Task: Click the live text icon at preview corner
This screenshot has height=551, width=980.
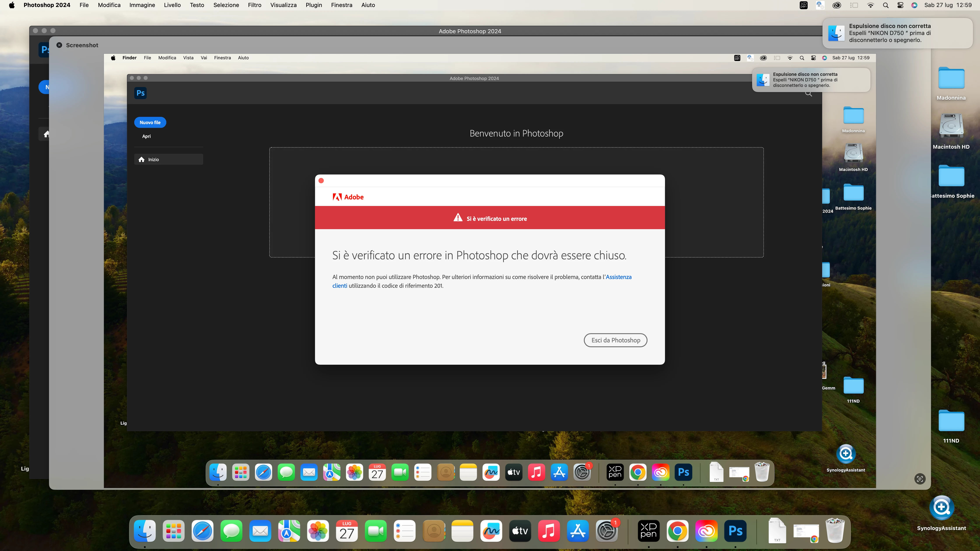Action: click(x=919, y=479)
